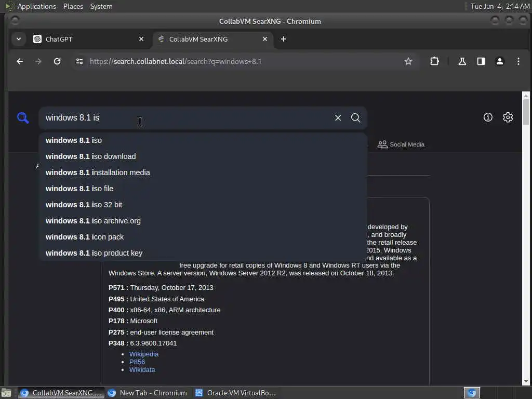Click into the search query input field
Viewport: 532px width, 399px height.
coord(187,118)
